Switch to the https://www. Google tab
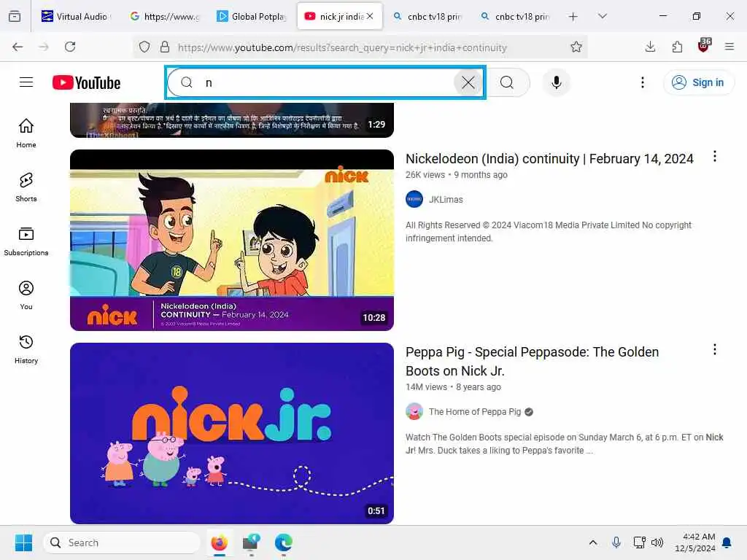 coord(165,16)
